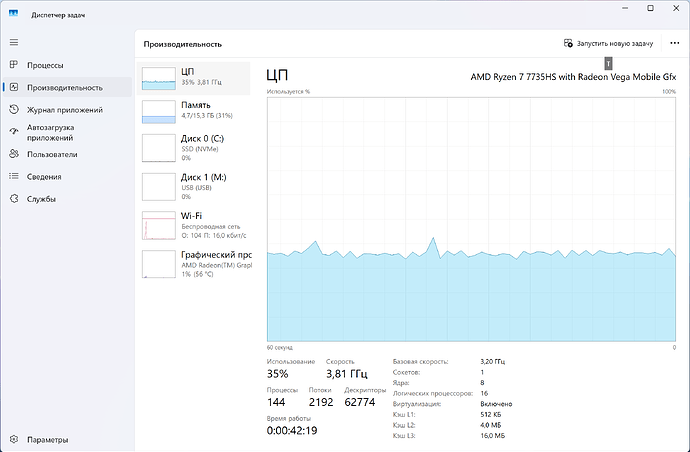Image resolution: width=690 pixels, height=452 pixels.
Task: Open Автозагрузка приложений icon
Action: (14, 132)
